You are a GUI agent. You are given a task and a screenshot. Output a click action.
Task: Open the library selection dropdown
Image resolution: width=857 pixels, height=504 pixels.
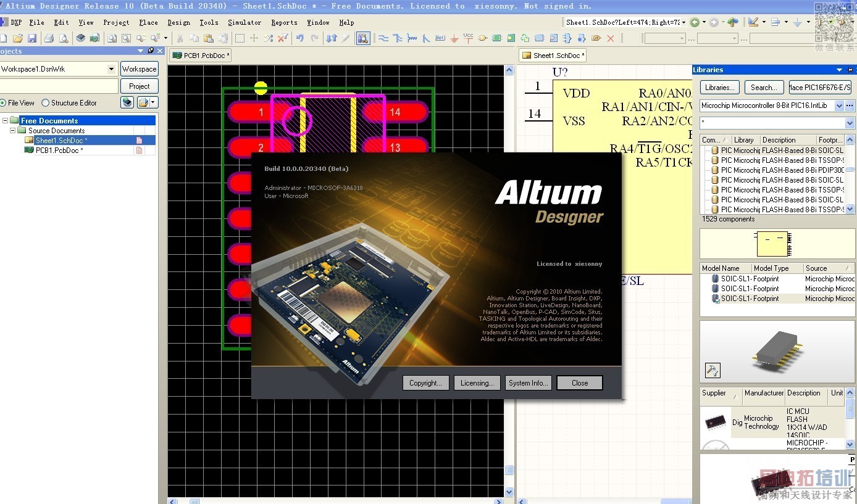(839, 105)
